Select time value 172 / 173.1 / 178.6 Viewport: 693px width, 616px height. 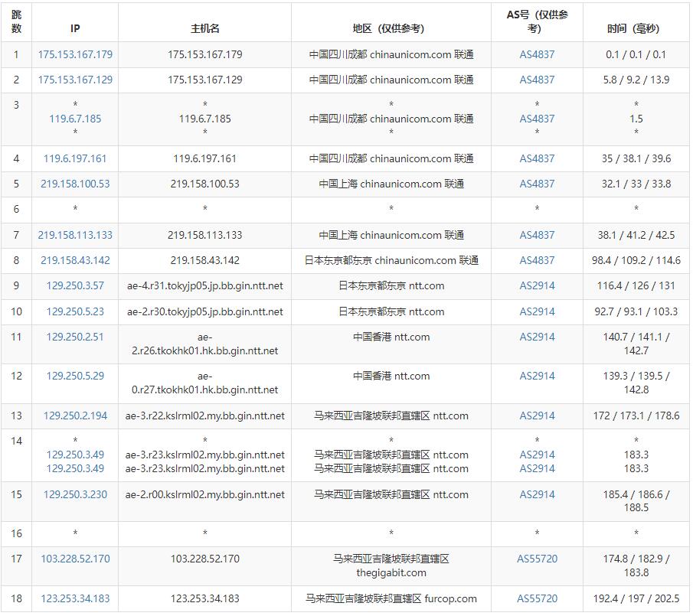[636, 416]
